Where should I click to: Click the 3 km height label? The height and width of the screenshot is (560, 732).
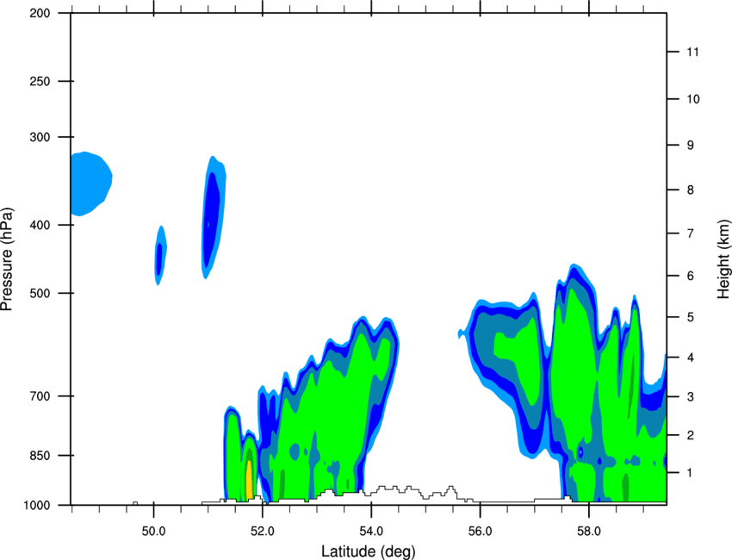point(691,397)
